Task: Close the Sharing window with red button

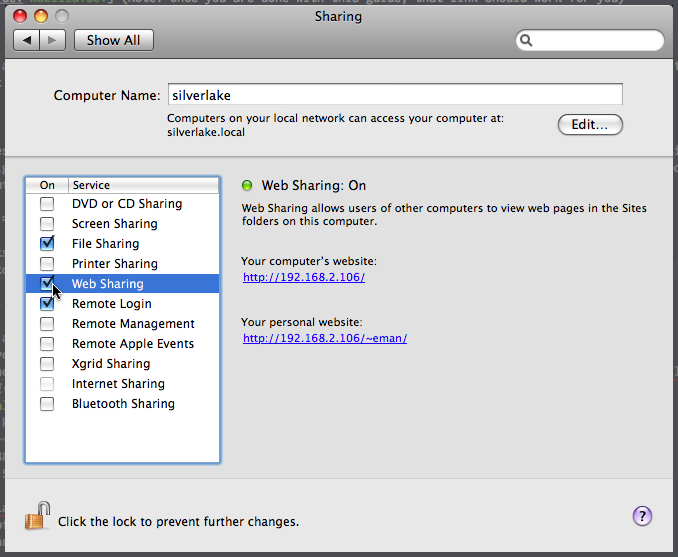Action: (20, 16)
